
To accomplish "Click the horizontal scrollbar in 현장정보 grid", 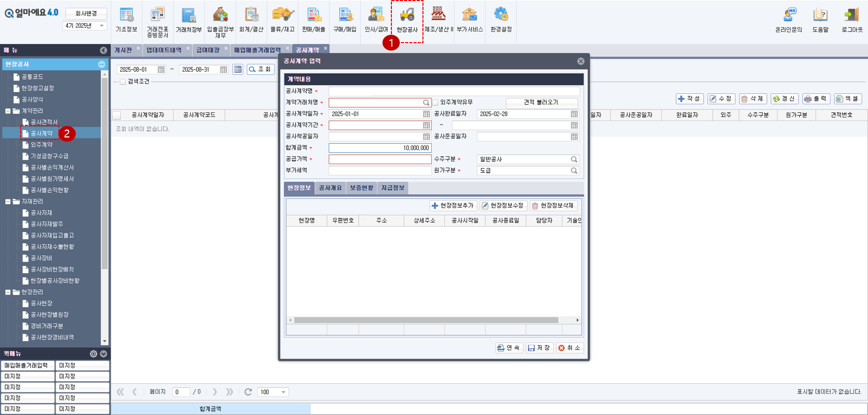I will tap(426, 320).
